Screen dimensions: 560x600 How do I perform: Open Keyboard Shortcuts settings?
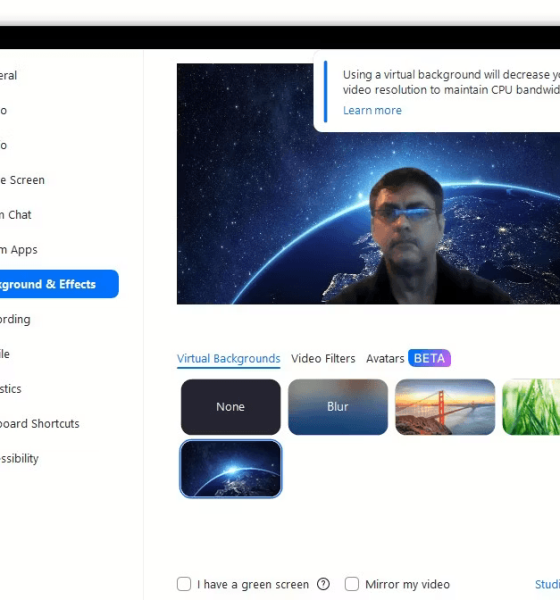(39, 424)
